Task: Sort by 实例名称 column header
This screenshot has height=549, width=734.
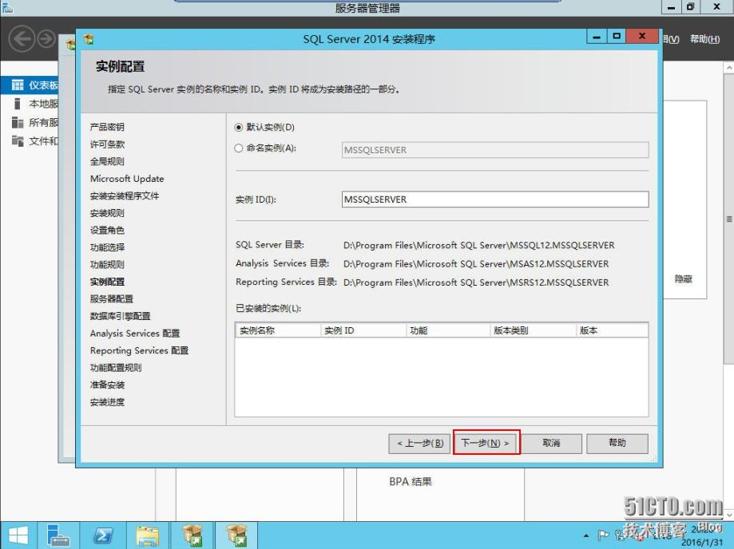Action: click(x=278, y=330)
